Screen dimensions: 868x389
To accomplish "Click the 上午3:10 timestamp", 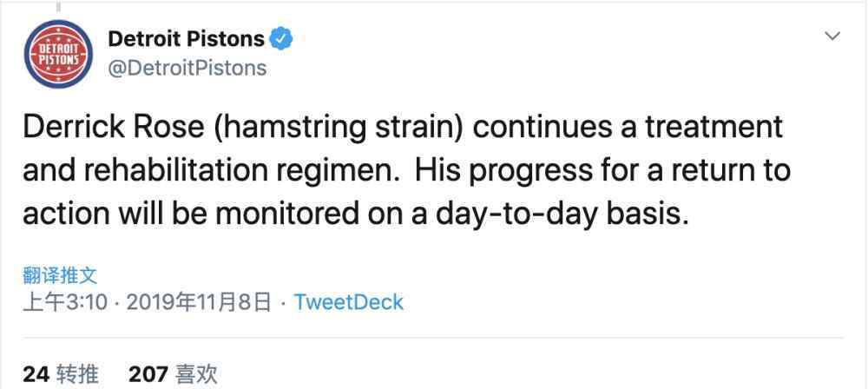I will point(65,302).
